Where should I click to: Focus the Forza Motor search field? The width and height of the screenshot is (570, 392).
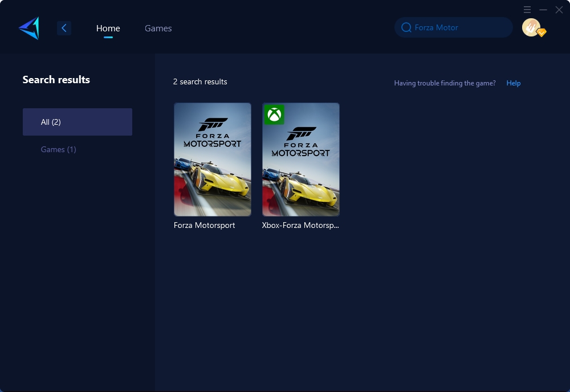point(454,27)
